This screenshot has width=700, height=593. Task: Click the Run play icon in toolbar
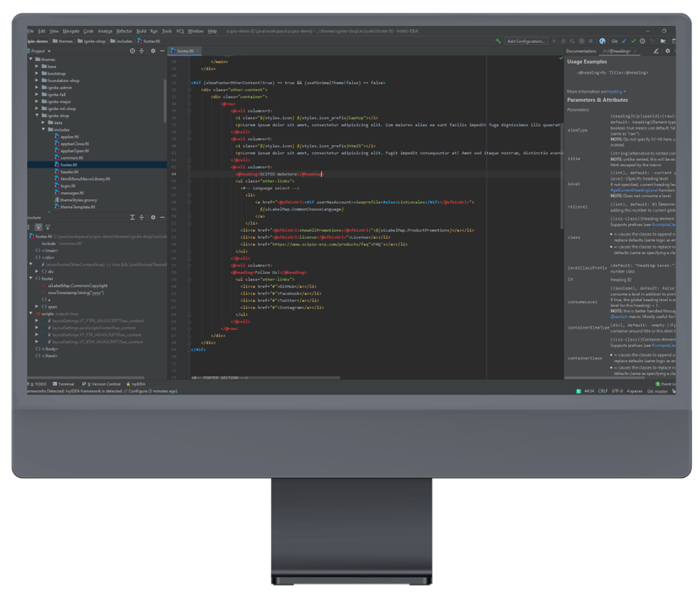(x=554, y=41)
